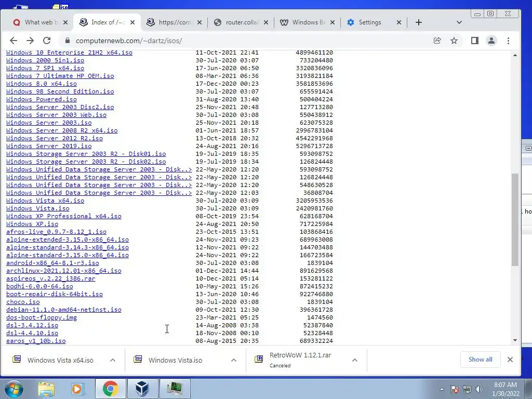Click the vertical scrollbar thumb
The image size is (532, 399).
[515, 220]
